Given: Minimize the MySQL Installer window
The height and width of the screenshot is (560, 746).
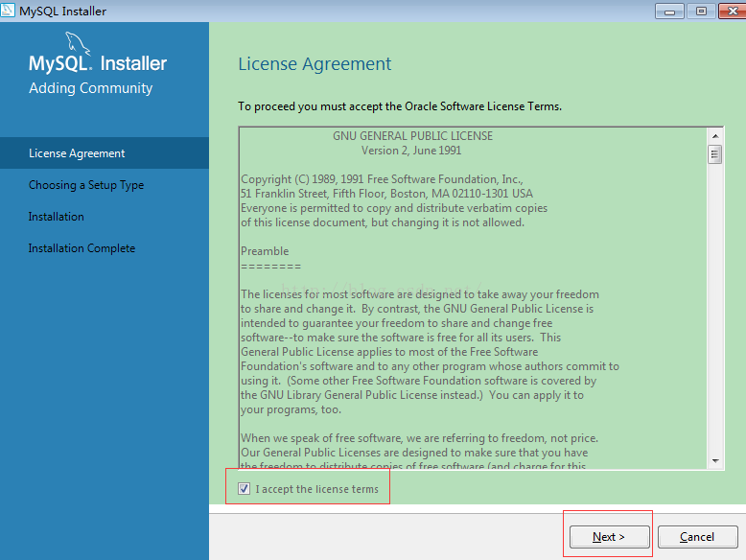Looking at the screenshot, I should pos(668,11).
